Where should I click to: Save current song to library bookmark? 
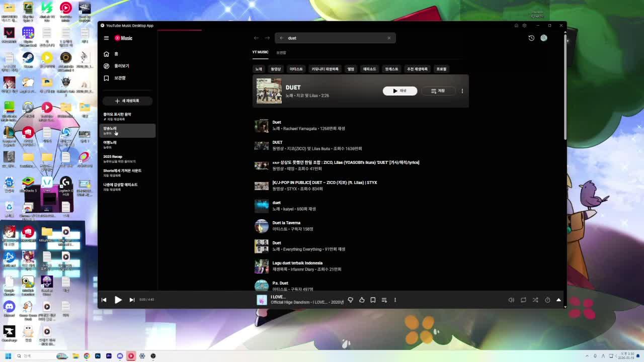click(373, 300)
